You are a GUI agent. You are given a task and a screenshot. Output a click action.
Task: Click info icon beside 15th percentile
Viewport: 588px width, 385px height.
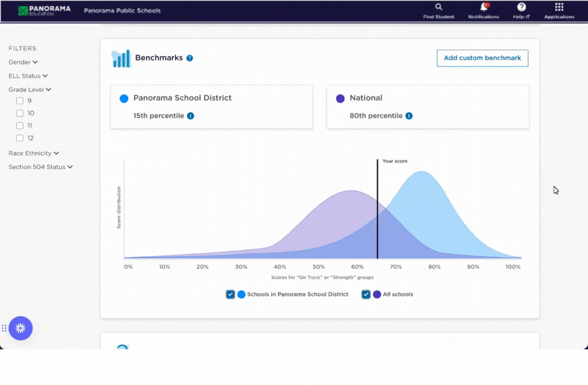point(191,116)
